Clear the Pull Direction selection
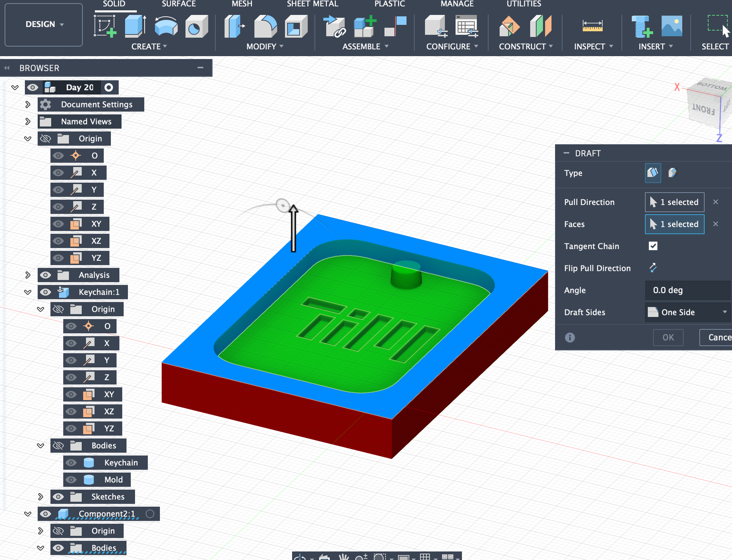 coord(716,202)
